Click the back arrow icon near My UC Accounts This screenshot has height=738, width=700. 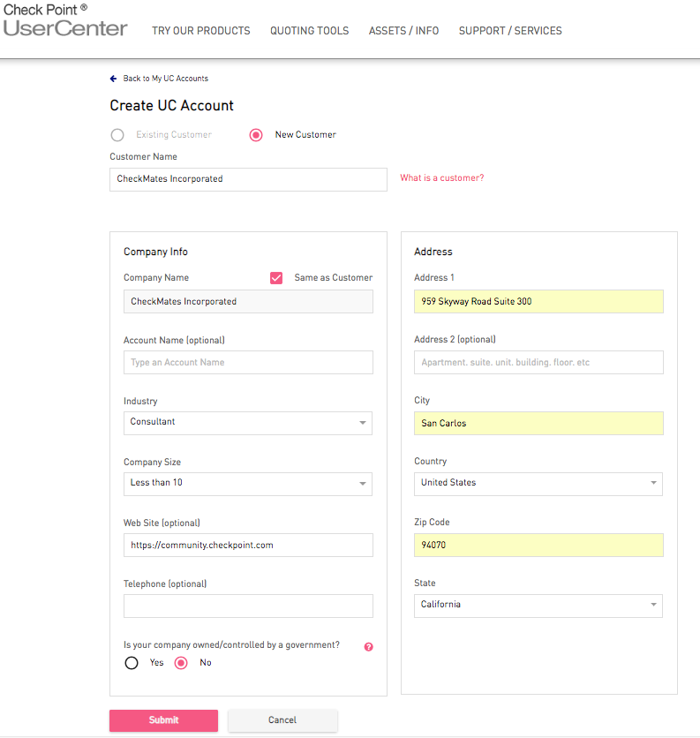[x=113, y=79]
